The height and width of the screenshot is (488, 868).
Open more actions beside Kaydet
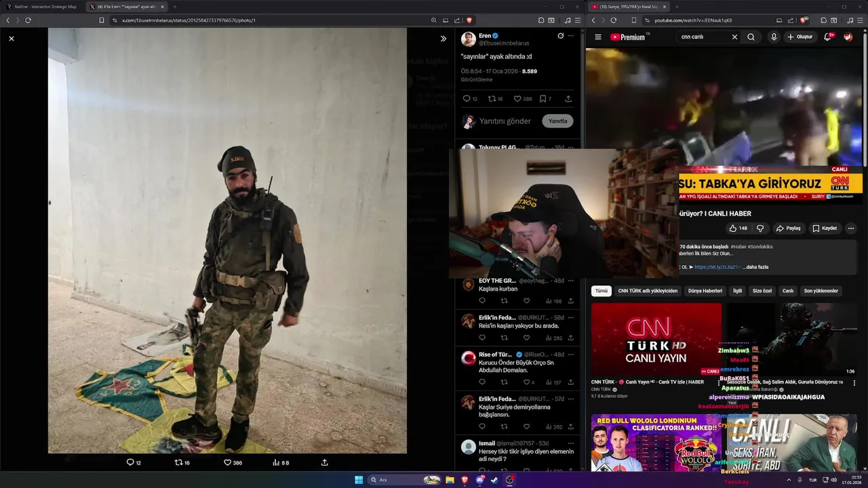[851, 228]
